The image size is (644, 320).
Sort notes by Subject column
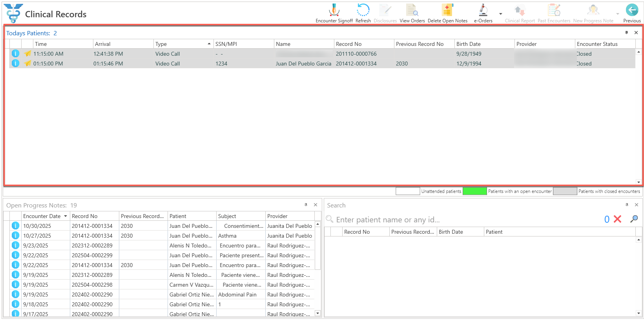(241, 216)
